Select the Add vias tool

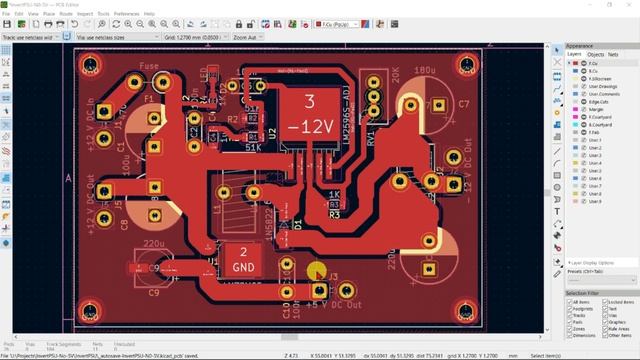click(557, 112)
